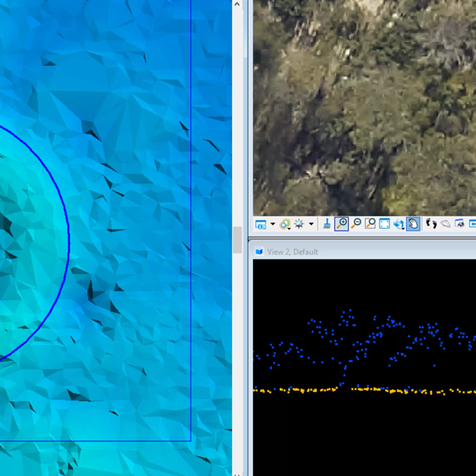Open the Navigate View camera tool
The height and width of the screenshot is (476, 476).
(x=460, y=224)
